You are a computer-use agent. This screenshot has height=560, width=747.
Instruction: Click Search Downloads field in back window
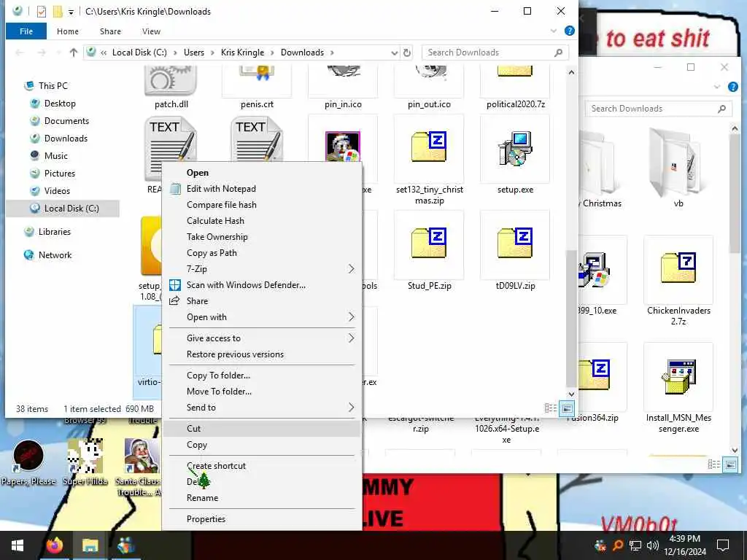coord(659,109)
